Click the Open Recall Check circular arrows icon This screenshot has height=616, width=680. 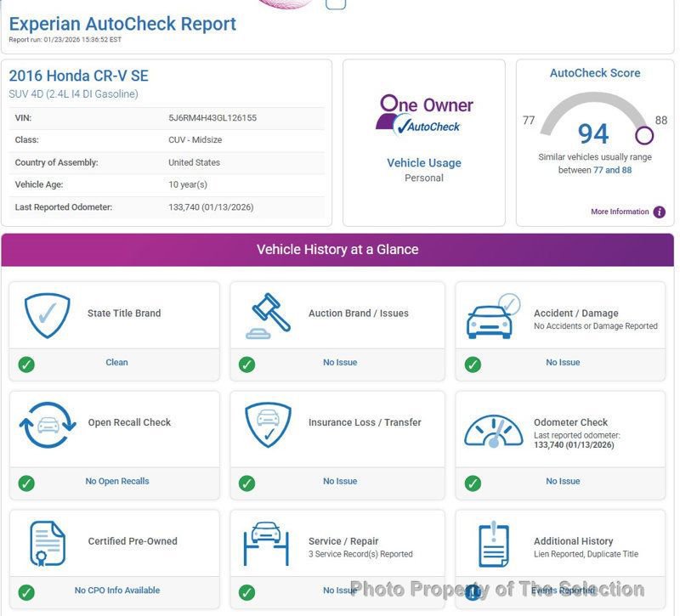click(x=48, y=425)
